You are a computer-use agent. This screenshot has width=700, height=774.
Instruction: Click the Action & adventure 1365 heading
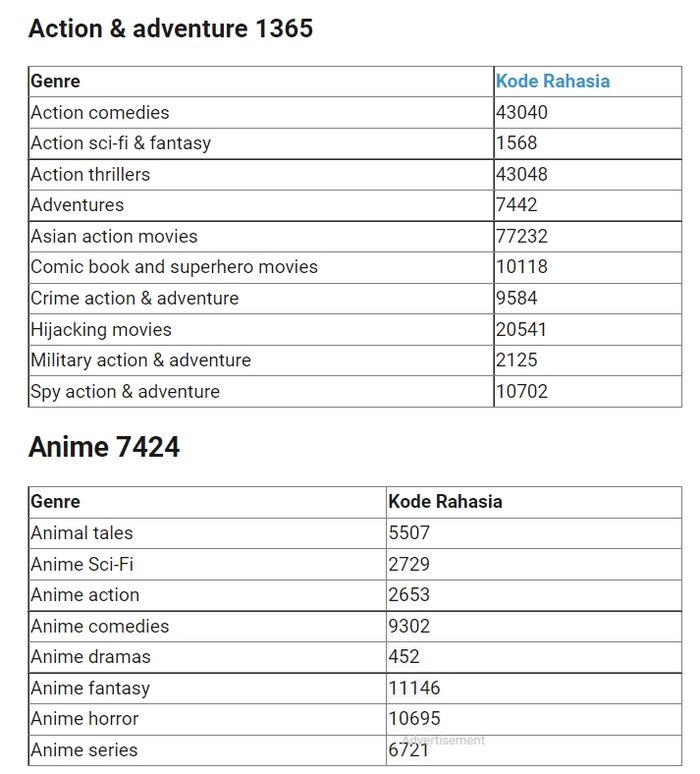[171, 28]
